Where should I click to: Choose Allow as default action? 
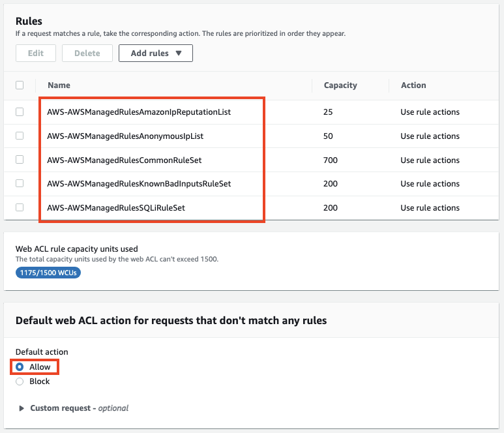coord(20,366)
